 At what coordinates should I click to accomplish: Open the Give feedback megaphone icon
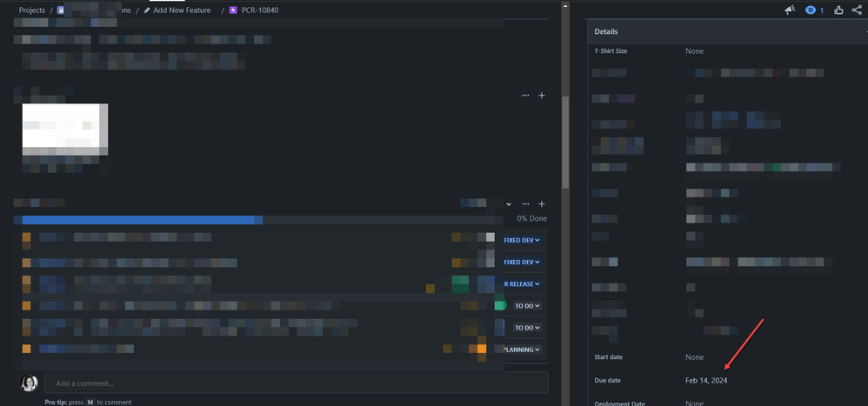click(790, 10)
